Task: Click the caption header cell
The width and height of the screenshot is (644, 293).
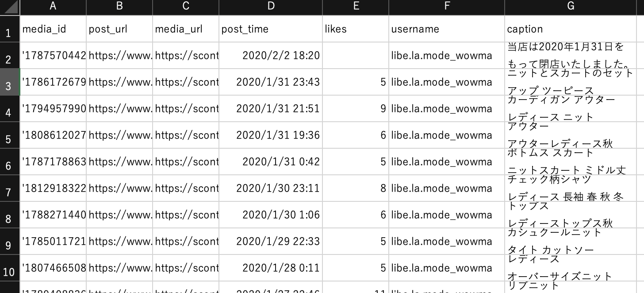Action: click(x=571, y=29)
